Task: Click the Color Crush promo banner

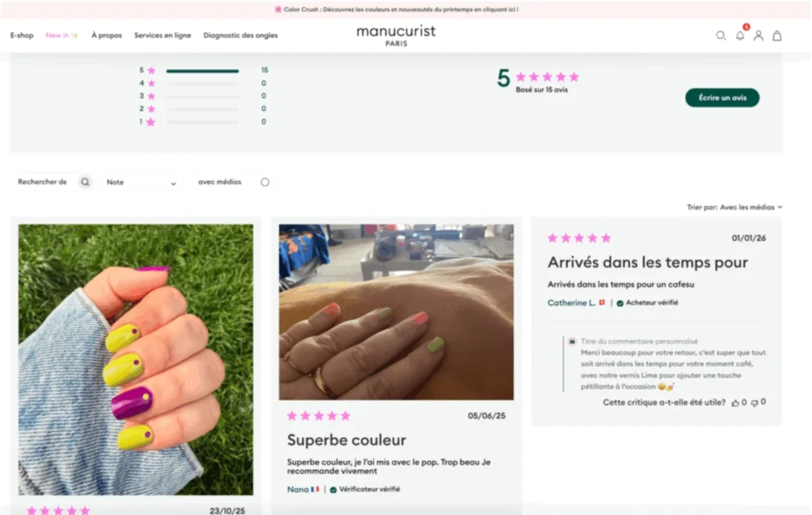Action: 396,10
